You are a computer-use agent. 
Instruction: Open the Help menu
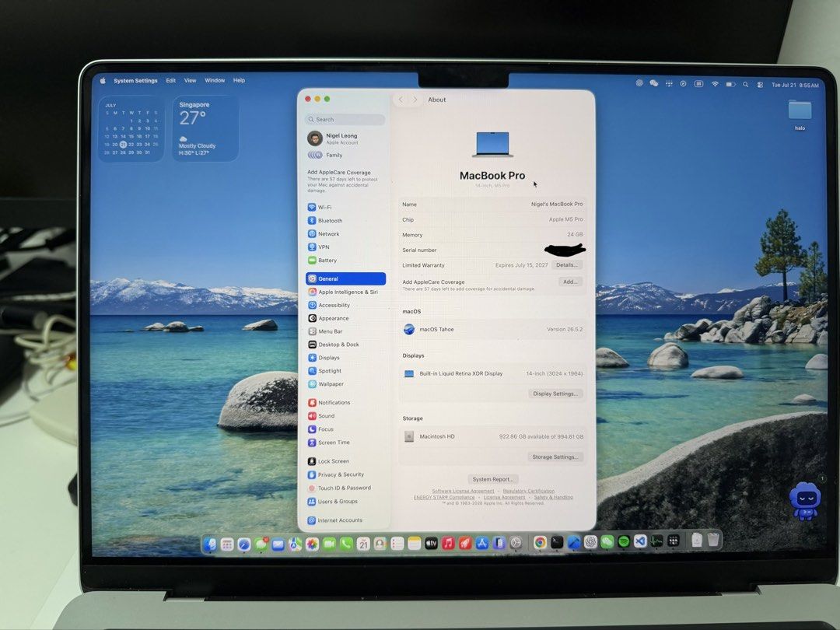point(239,81)
